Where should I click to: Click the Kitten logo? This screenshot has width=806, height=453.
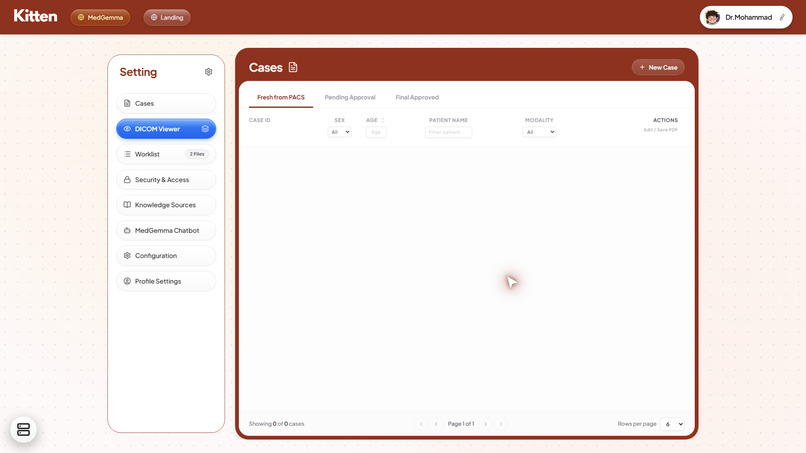pos(35,16)
